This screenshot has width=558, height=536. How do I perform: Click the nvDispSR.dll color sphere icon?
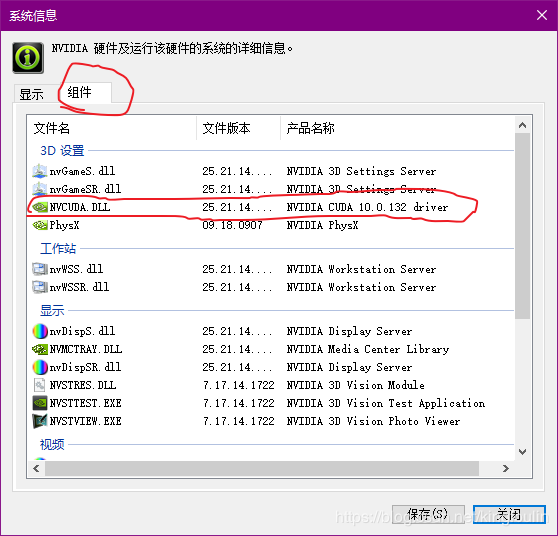pyautogui.click(x=40, y=367)
